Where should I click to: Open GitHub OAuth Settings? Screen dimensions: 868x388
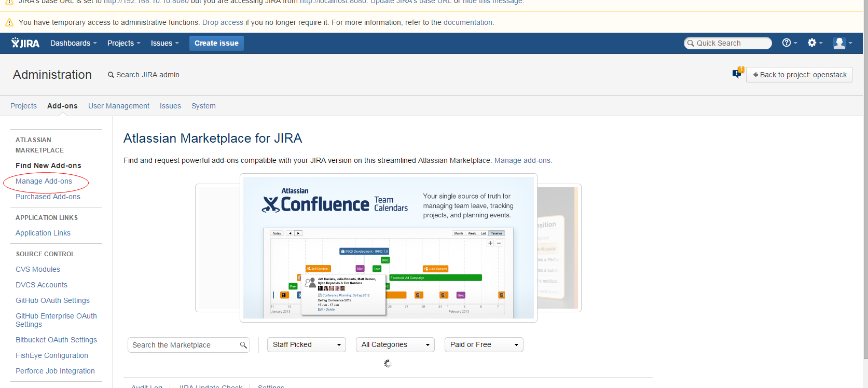click(x=52, y=300)
